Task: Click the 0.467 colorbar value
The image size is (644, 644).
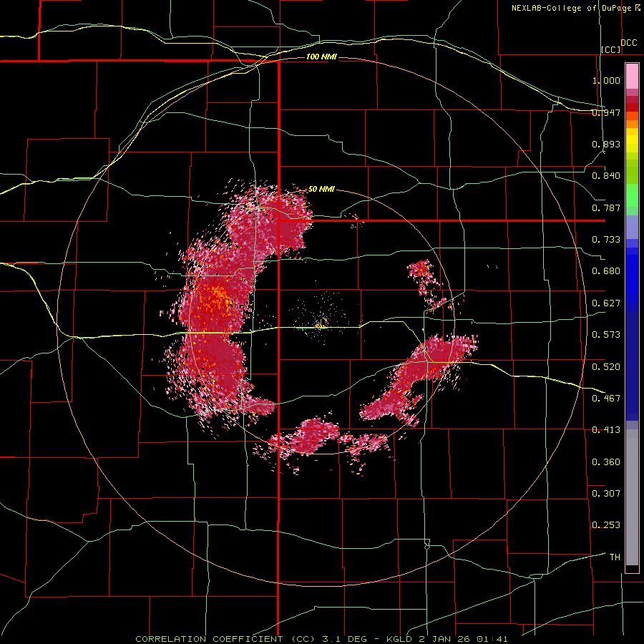Action: pos(606,398)
